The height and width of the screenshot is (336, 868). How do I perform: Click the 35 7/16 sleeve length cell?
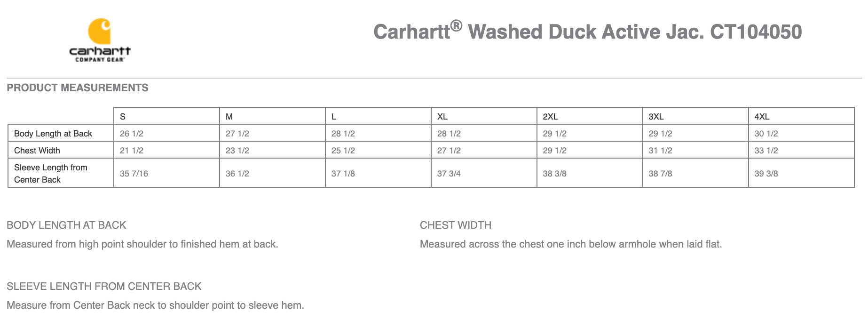click(x=134, y=174)
